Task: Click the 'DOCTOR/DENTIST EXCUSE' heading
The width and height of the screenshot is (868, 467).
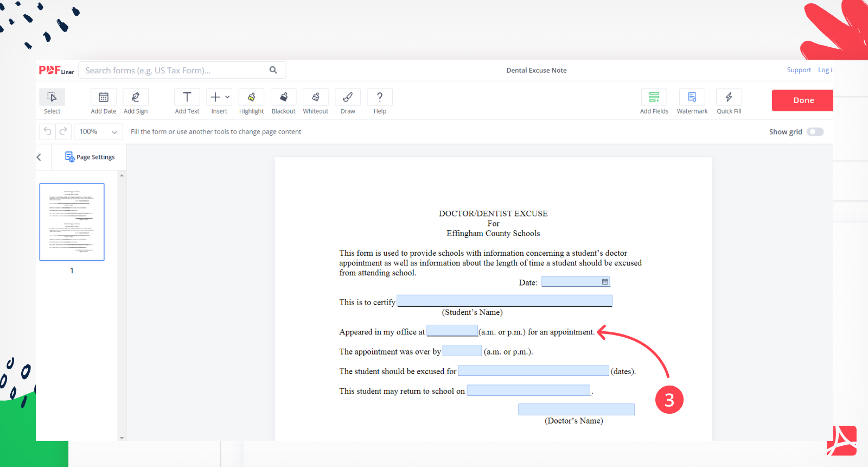Action: point(493,213)
